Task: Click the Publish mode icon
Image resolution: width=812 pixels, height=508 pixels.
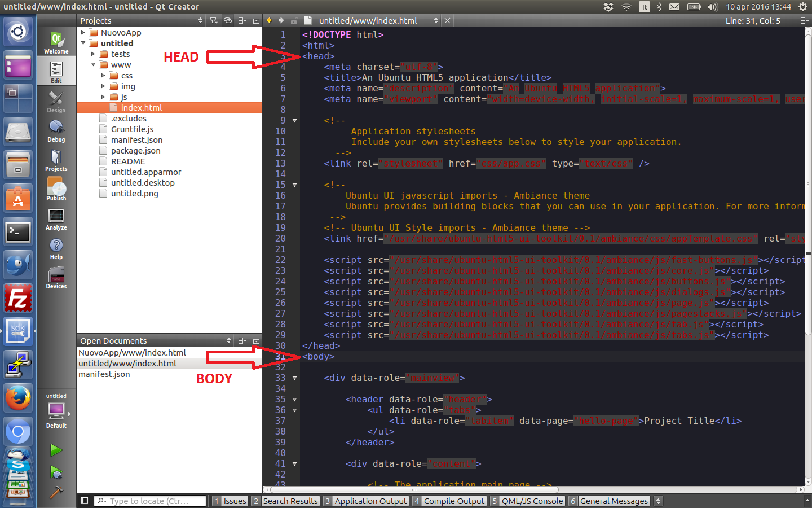Action: [x=56, y=190]
